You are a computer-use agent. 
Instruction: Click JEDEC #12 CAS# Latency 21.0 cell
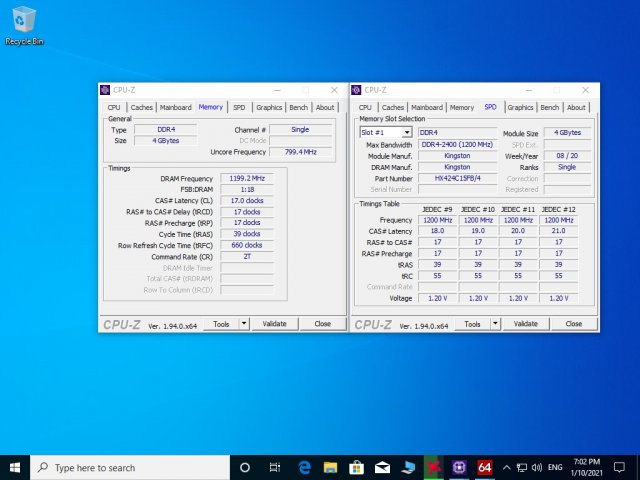(558, 231)
